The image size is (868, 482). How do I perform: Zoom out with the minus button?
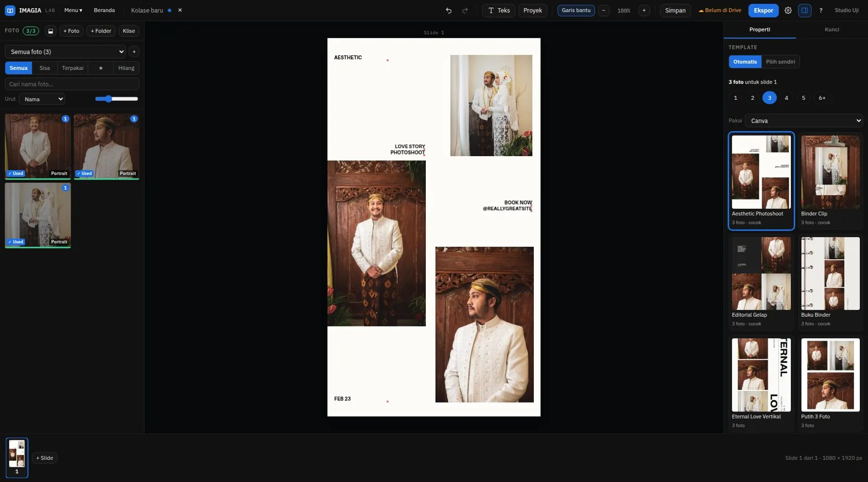pyautogui.click(x=603, y=10)
